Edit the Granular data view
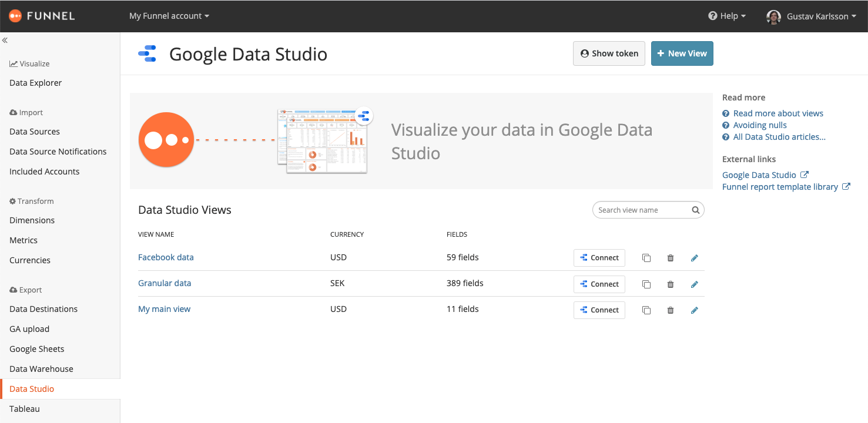 (695, 284)
